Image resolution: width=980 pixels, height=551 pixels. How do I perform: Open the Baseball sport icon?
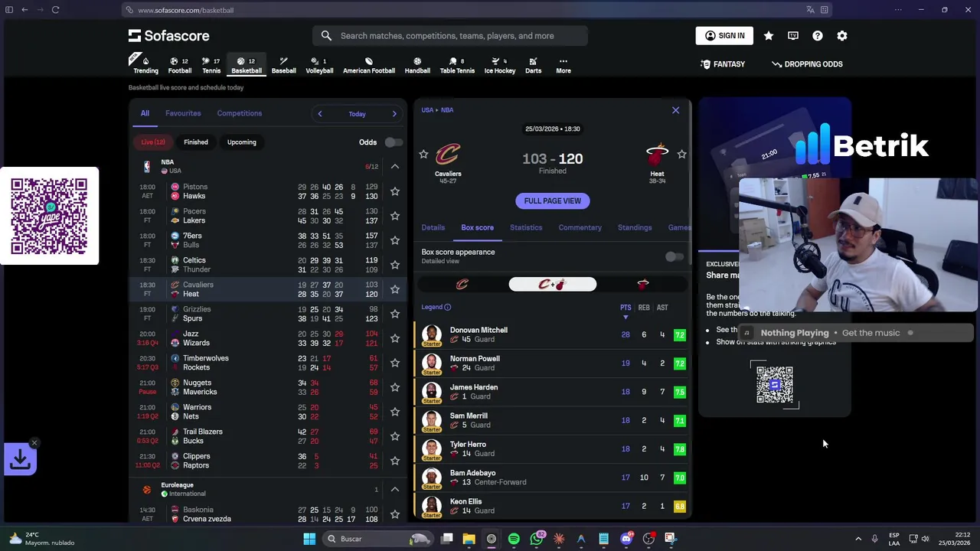pos(283,65)
